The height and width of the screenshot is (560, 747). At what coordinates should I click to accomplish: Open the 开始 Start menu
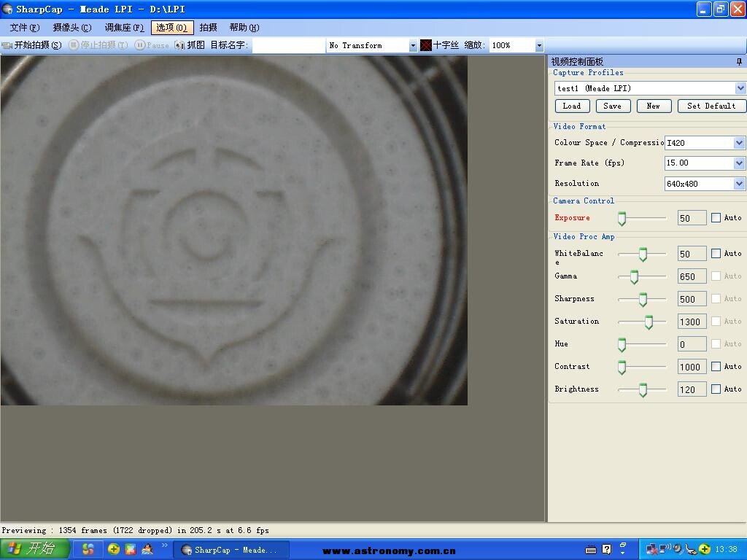tap(35, 549)
